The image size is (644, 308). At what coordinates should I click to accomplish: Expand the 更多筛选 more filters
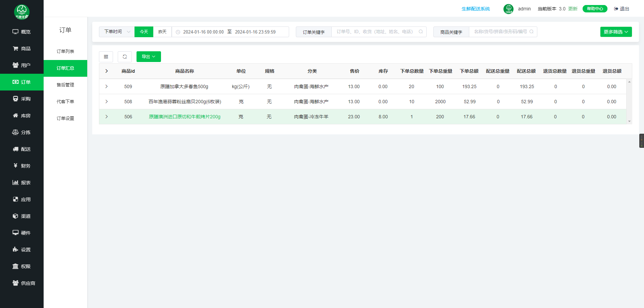616,32
